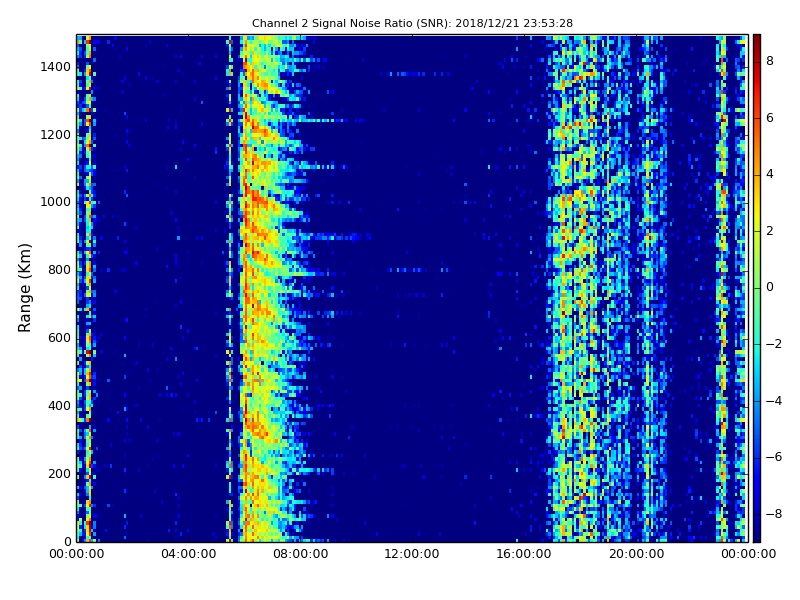Screen dimensions: 800x600
Task: Click the colorbar label −6
Action: pyautogui.click(x=774, y=457)
